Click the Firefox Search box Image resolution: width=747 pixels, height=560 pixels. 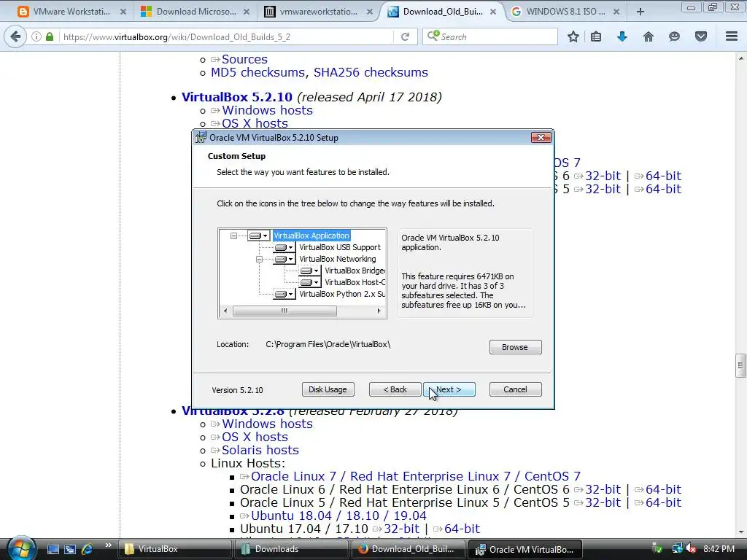[489, 36]
